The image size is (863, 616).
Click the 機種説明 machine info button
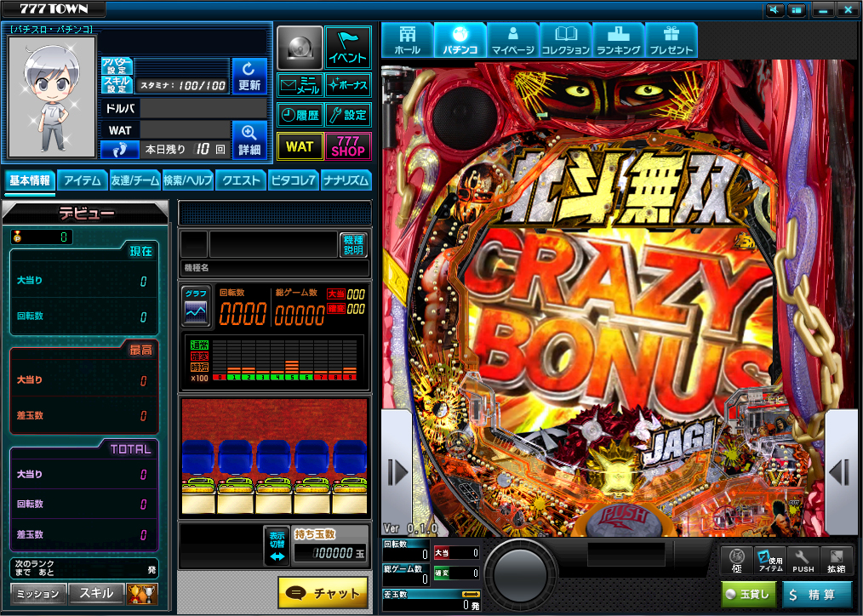pos(353,245)
